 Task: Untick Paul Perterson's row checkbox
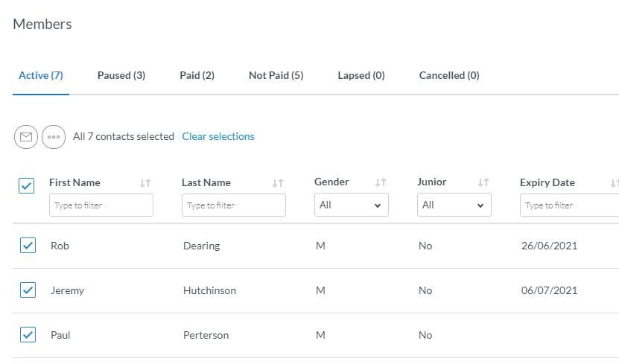tap(28, 335)
